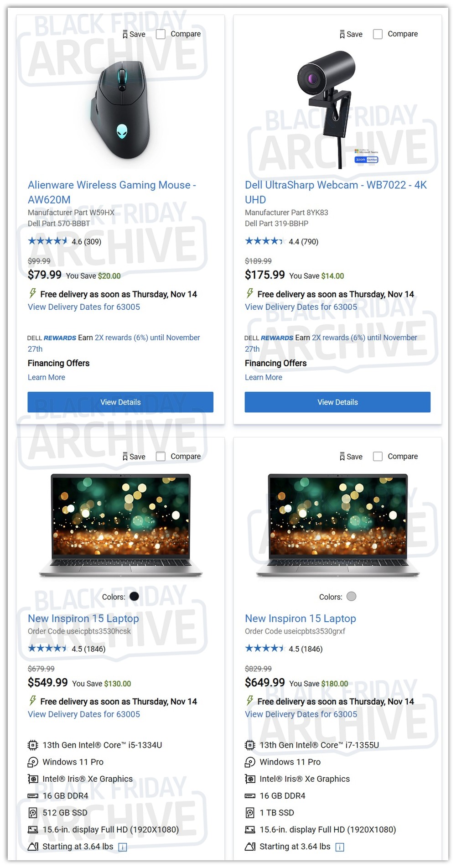
Task: Click View Details for the Dell webcam
Action: pyautogui.click(x=337, y=402)
